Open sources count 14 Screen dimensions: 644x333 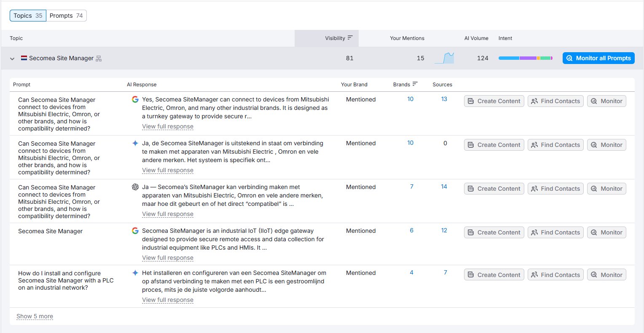click(444, 186)
